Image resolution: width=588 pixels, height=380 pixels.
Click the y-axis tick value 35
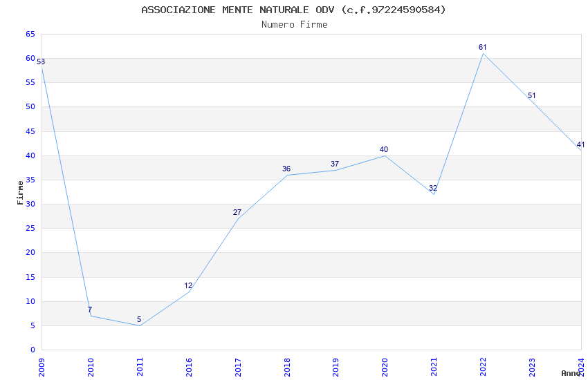pos(30,180)
